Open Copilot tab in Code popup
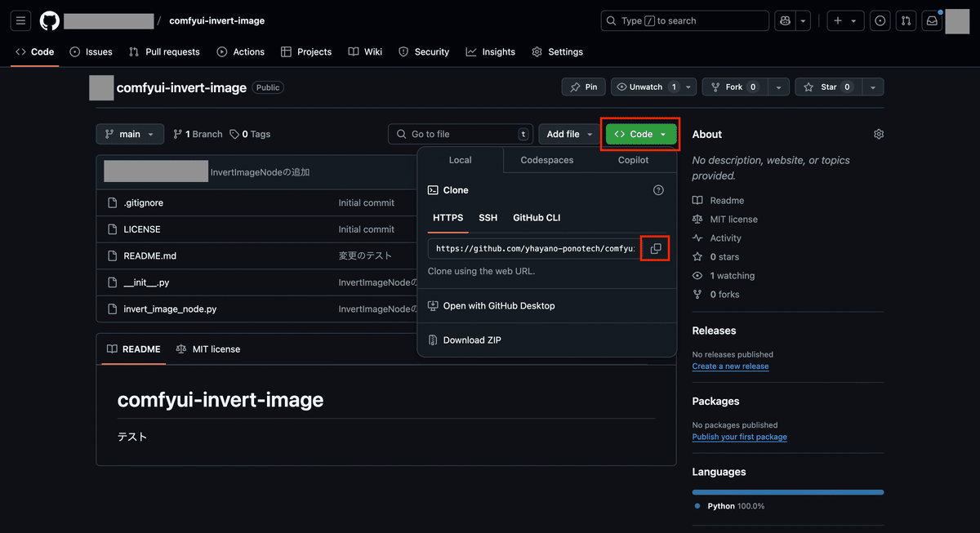The height and width of the screenshot is (533, 980). (x=633, y=160)
